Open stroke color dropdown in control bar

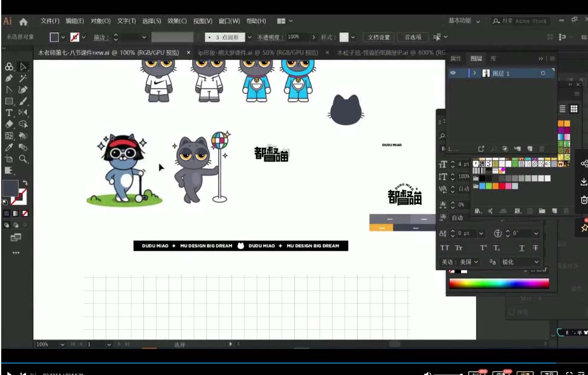83,37
